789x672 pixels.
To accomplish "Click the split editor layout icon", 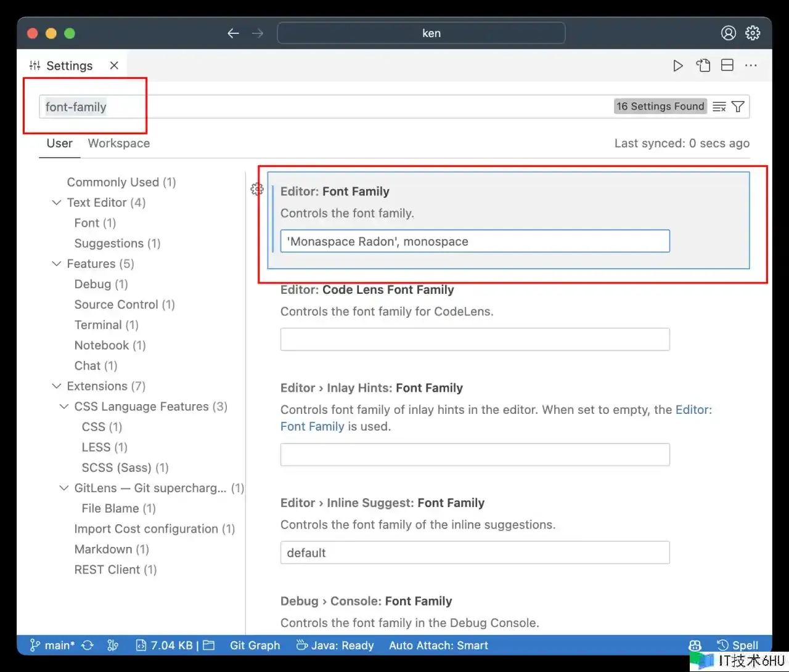I will 727,66.
